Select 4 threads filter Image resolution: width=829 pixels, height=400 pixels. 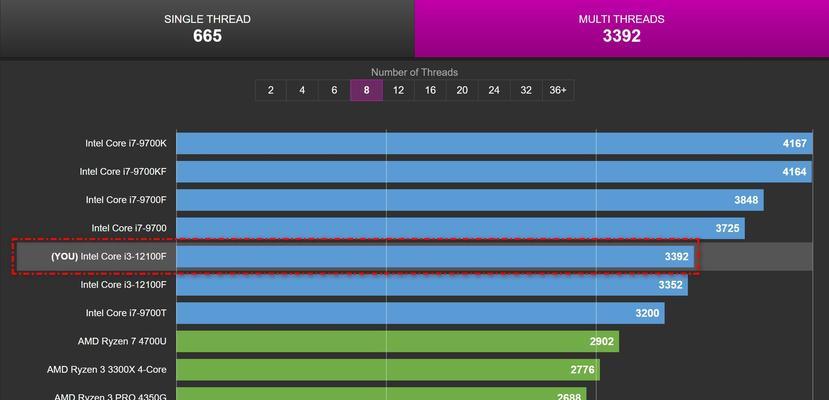tap(302, 90)
